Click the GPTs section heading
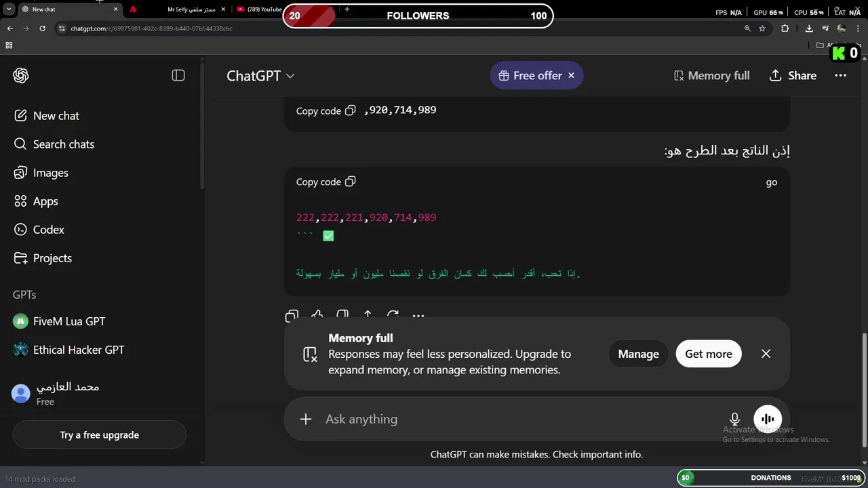Image resolution: width=868 pixels, height=488 pixels. (x=24, y=295)
